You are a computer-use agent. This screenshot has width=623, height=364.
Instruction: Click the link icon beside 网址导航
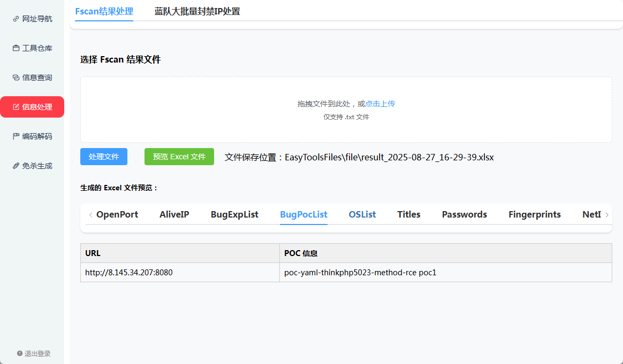pyautogui.click(x=16, y=19)
